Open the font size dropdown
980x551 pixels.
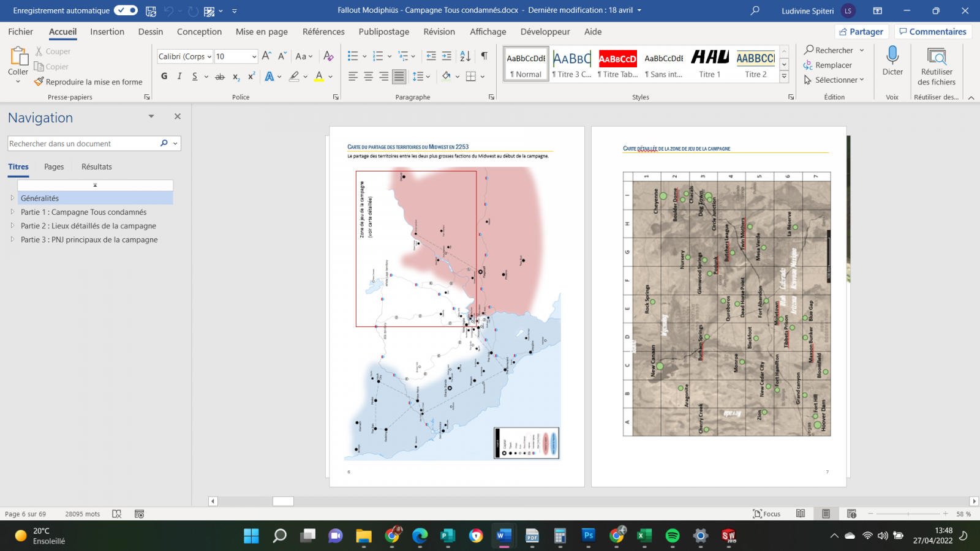point(254,56)
